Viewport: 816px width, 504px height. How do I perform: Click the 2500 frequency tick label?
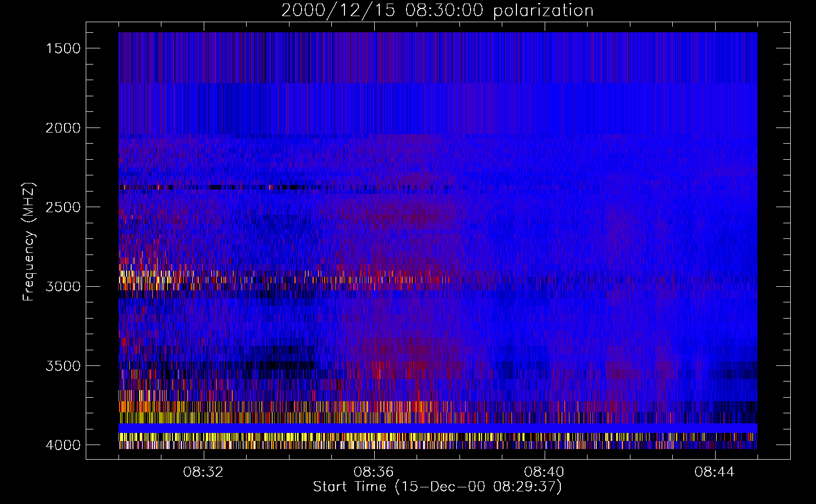click(x=63, y=207)
